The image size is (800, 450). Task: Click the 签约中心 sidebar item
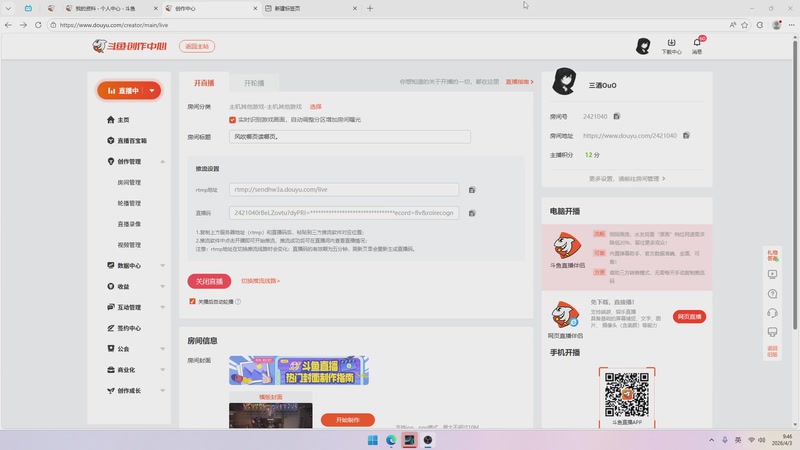click(x=124, y=328)
